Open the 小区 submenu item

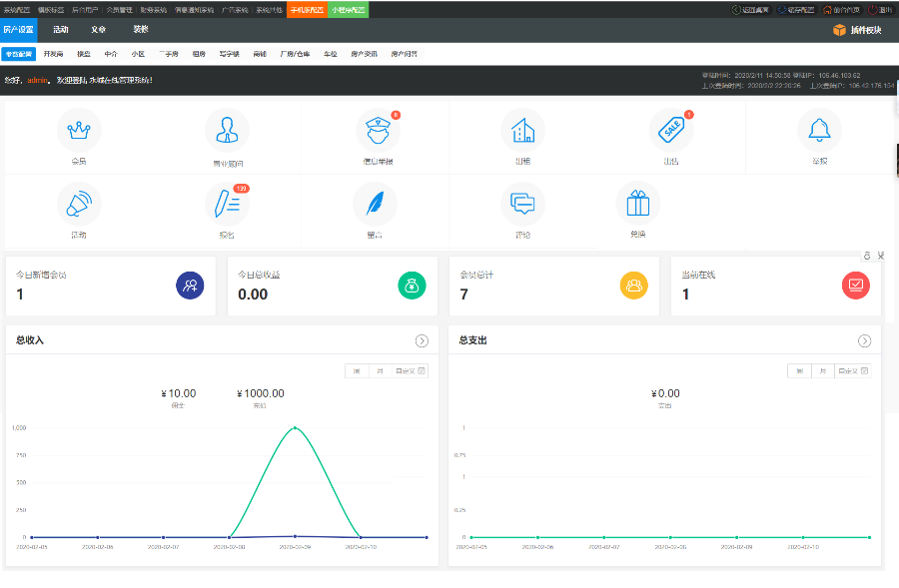point(138,54)
